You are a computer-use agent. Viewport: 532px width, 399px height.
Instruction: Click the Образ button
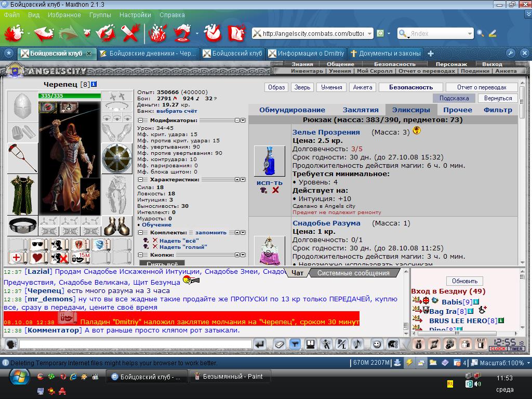[276, 87]
